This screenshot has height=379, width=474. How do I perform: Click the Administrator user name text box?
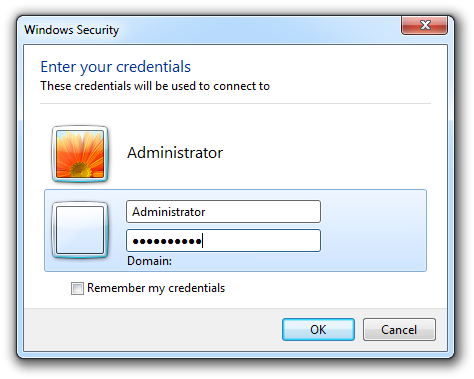pos(223,211)
